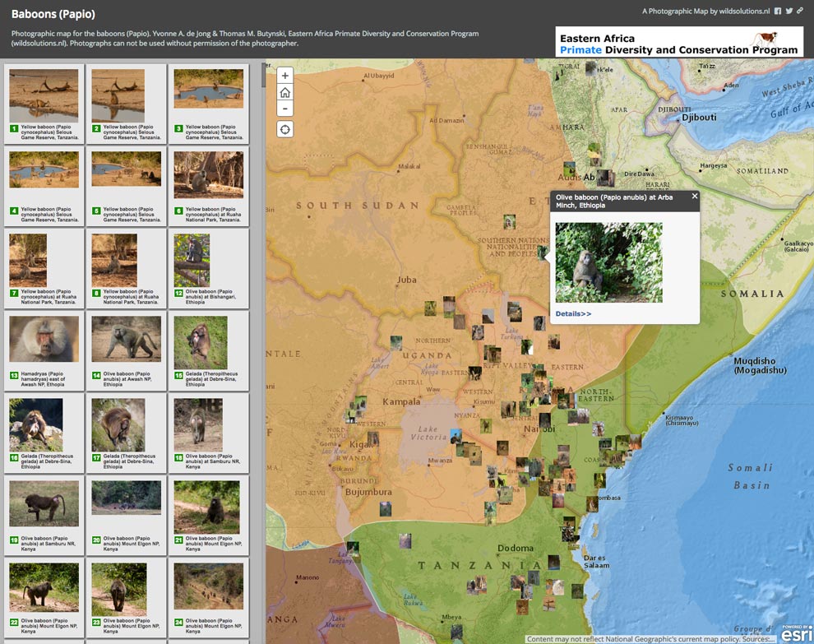Copy the map share link
Screen dimensions: 814x644
[x=800, y=12]
